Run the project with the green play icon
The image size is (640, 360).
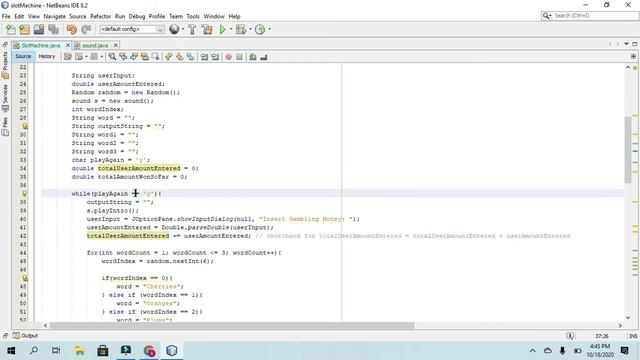222,29
